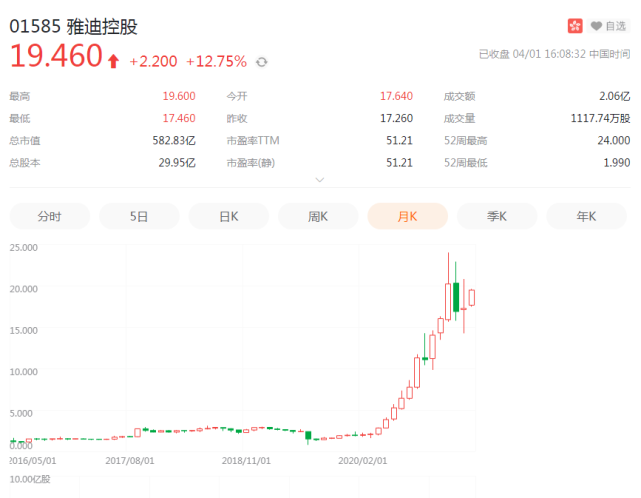Click the large green candlestick in the chart
Image resolution: width=641 pixels, height=498 pixels.
[x=456, y=297]
